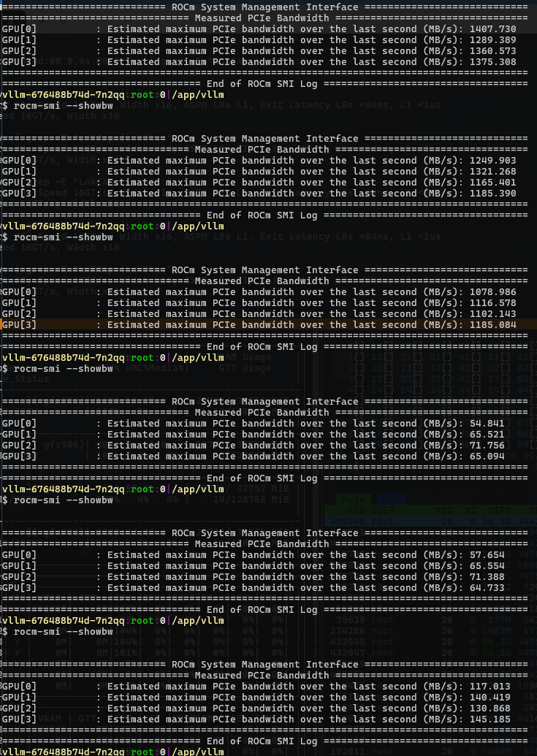Image resolution: width=537 pixels, height=756 pixels.
Task: Click the value 1289.389 for GPU[1]
Action: [492, 40]
